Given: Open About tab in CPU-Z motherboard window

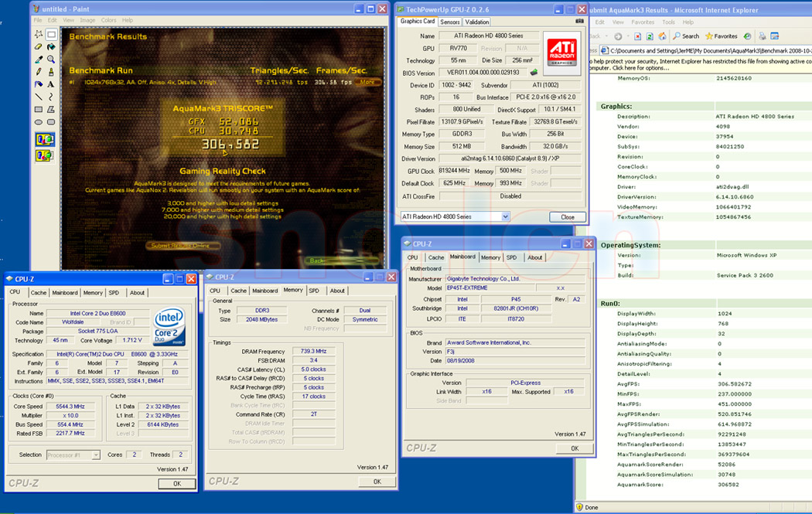Looking at the screenshot, I should click(x=534, y=257).
